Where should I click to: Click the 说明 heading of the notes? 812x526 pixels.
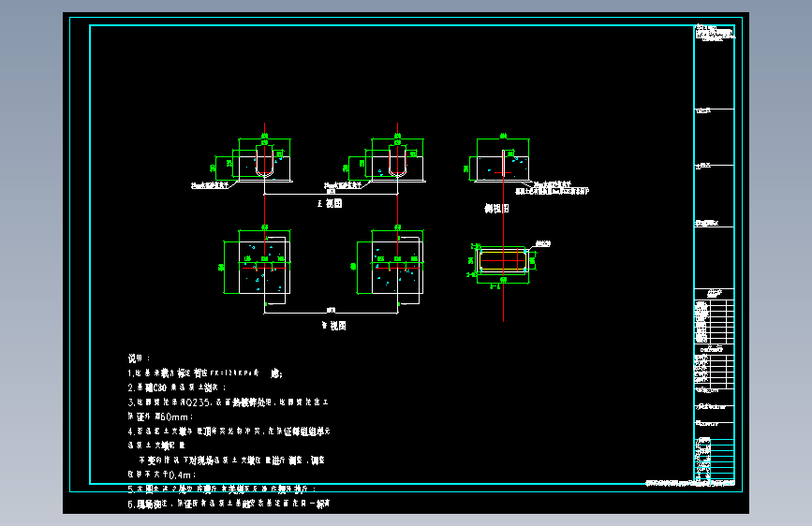tap(139, 358)
